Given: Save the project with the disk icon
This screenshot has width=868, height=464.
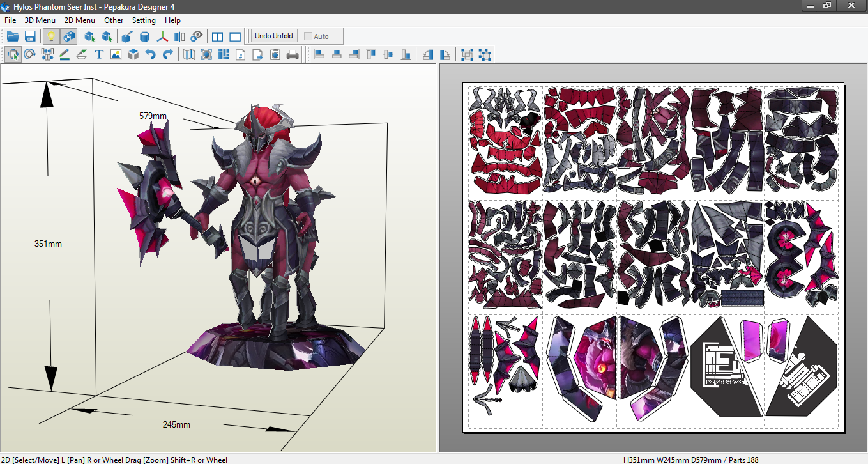Looking at the screenshot, I should pyautogui.click(x=30, y=36).
